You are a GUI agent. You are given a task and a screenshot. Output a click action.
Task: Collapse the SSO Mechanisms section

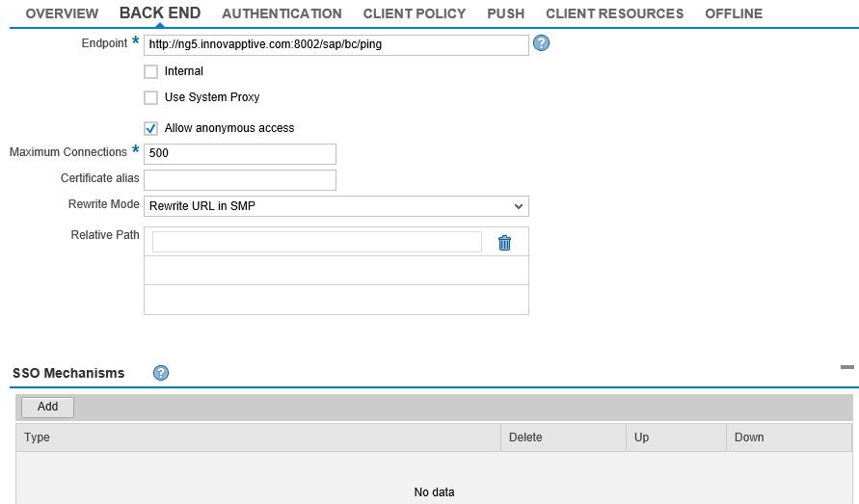coord(846,367)
